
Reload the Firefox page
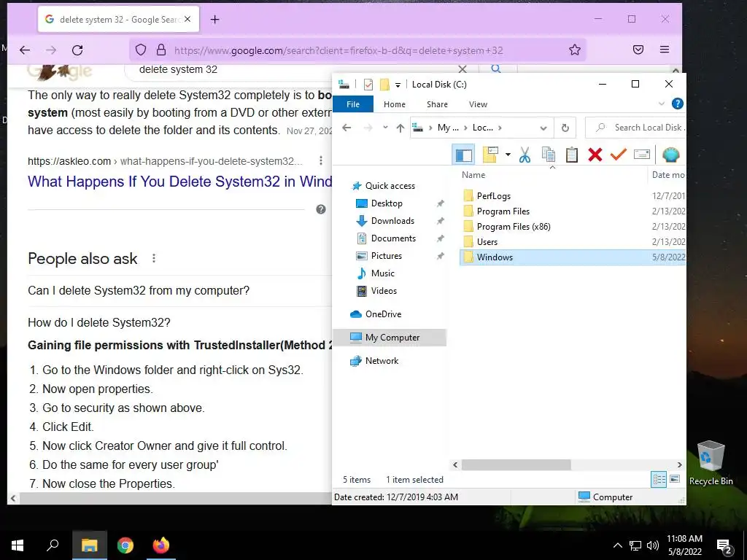point(77,50)
